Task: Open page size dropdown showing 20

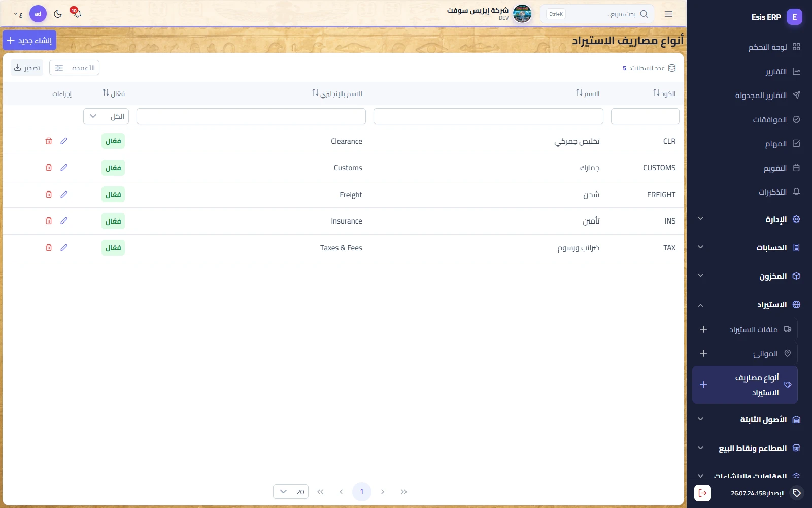Action: click(x=291, y=492)
